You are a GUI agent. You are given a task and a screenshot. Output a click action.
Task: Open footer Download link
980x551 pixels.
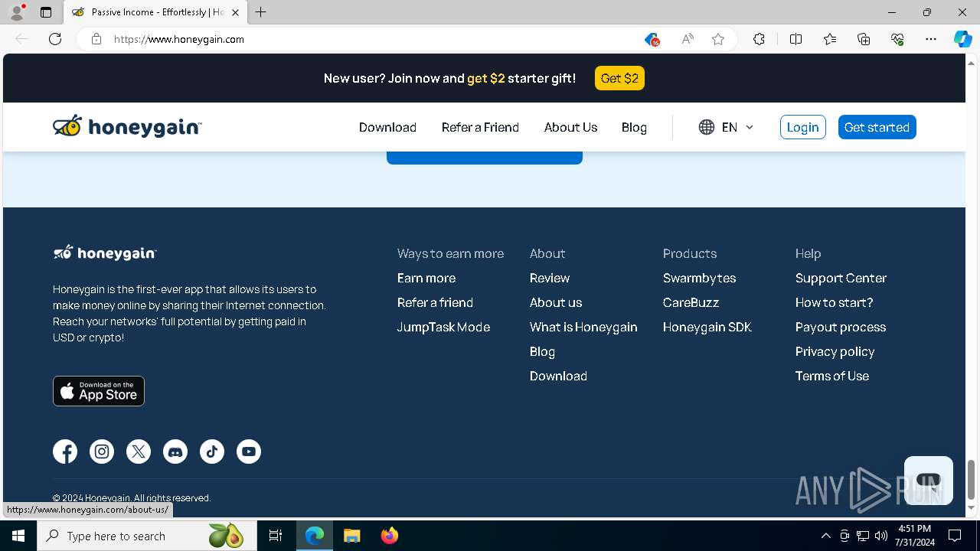[558, 376]
